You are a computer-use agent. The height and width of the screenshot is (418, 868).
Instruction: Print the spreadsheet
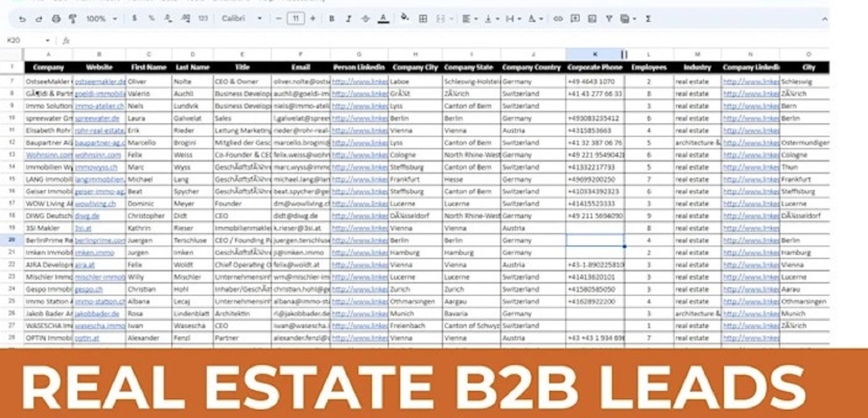[56, 19]
